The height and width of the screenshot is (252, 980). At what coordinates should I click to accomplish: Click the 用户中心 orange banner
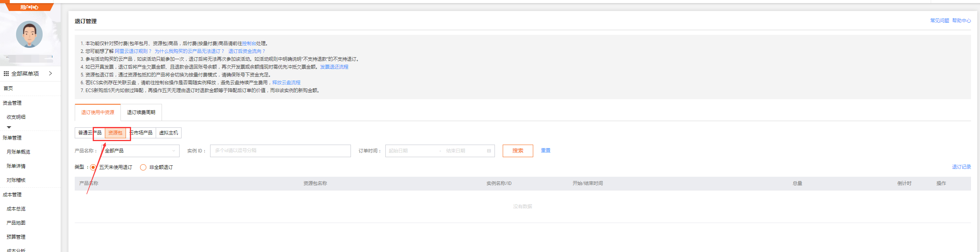tap(29, 7)
